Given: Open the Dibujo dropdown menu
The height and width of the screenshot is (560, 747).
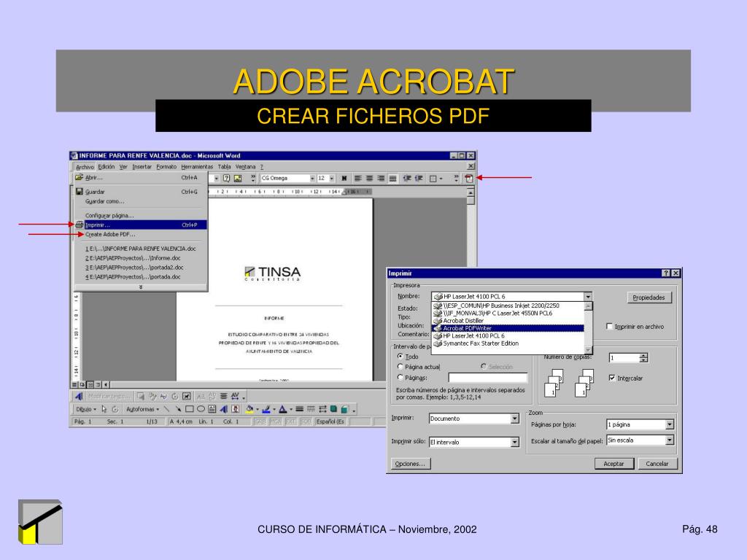Looking at the screenshot, I should 86,409.
